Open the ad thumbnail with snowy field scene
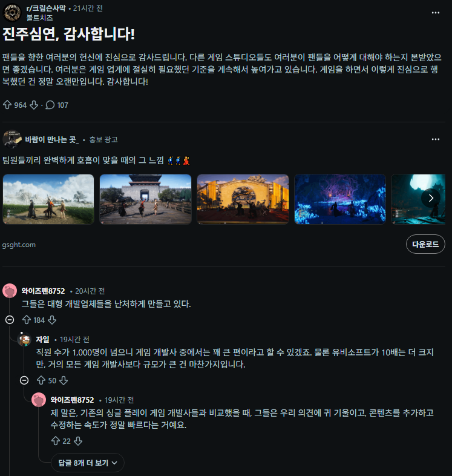The image size is (452, 476). (48, 199)
